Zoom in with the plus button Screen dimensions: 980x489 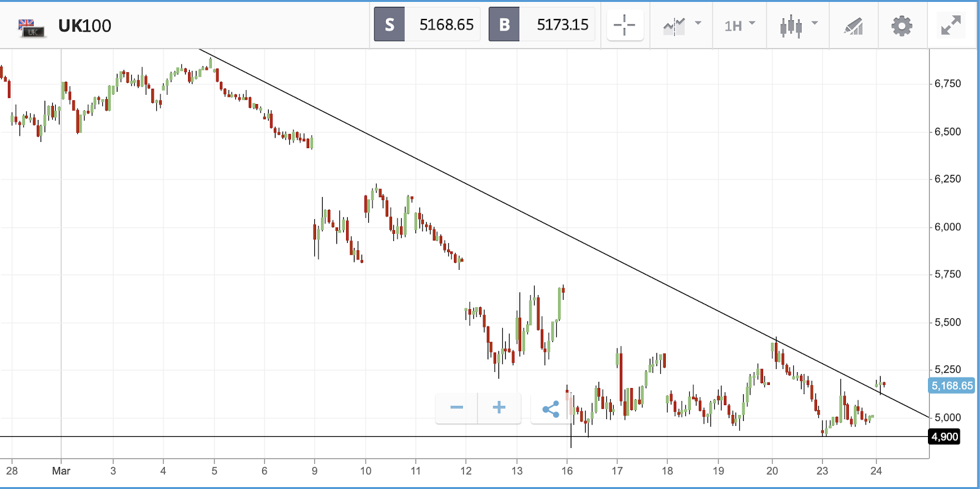coord(499,408)
